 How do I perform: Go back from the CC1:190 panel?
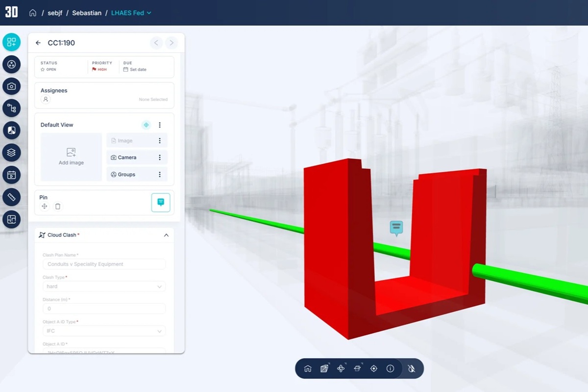pyautogui.click(x=38, y=43)
